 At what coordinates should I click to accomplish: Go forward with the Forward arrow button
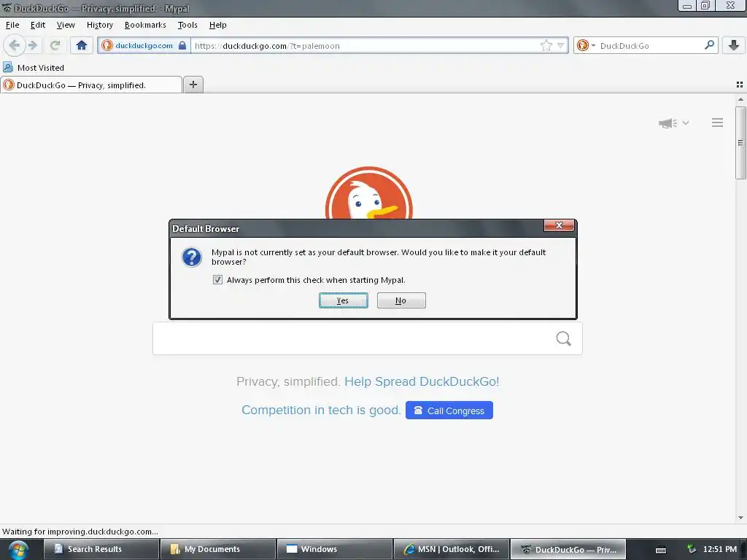click(x=33, y=45)
